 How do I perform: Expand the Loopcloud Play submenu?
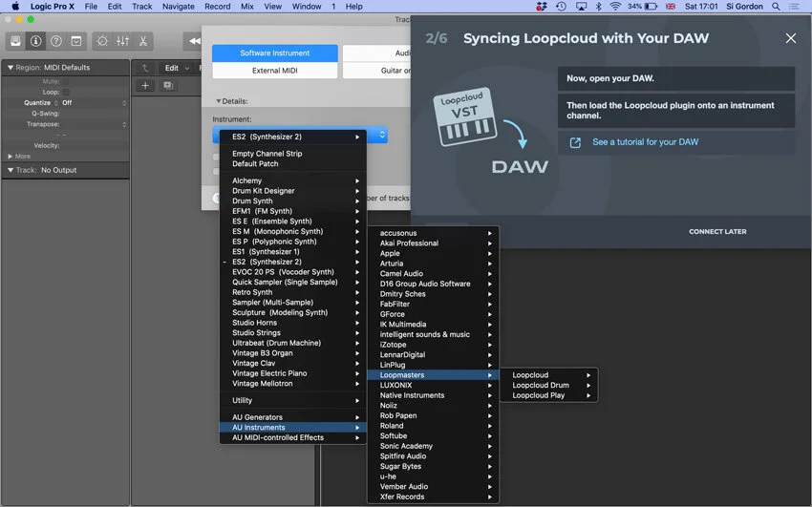click(x=549, y=395)
